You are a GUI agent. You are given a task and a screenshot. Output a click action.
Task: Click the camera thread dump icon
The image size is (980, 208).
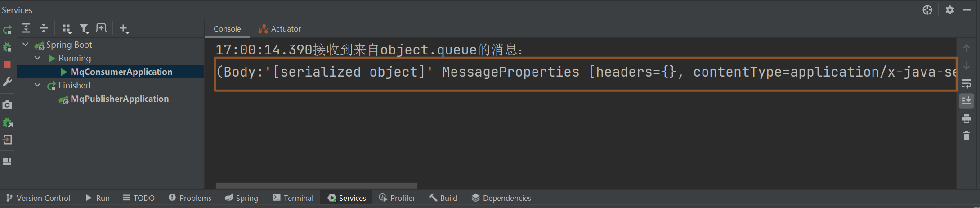(7, 104)
